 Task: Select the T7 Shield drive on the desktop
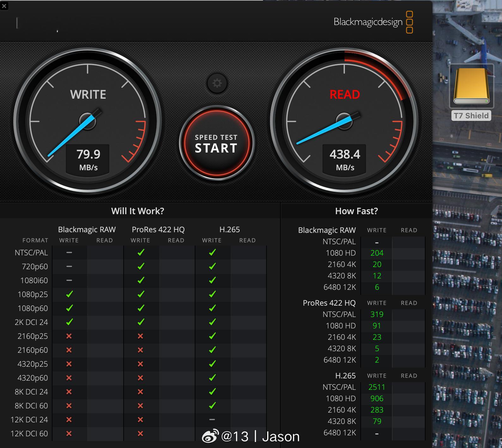tap(471, 92)
